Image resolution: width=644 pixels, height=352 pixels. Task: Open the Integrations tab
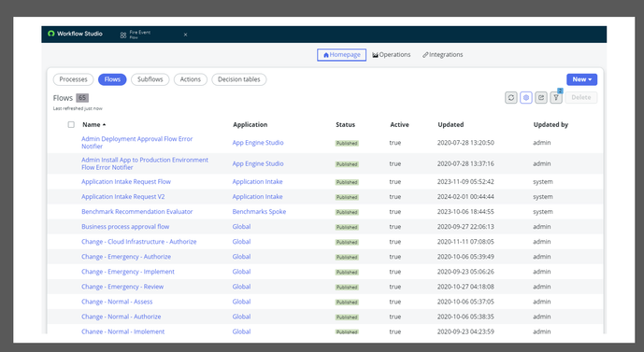coord(443,54)
